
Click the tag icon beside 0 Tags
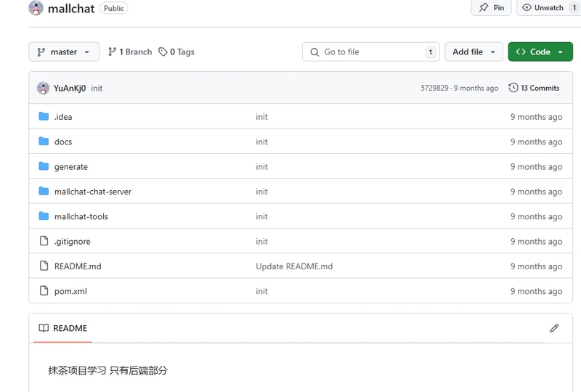(163, 52)
